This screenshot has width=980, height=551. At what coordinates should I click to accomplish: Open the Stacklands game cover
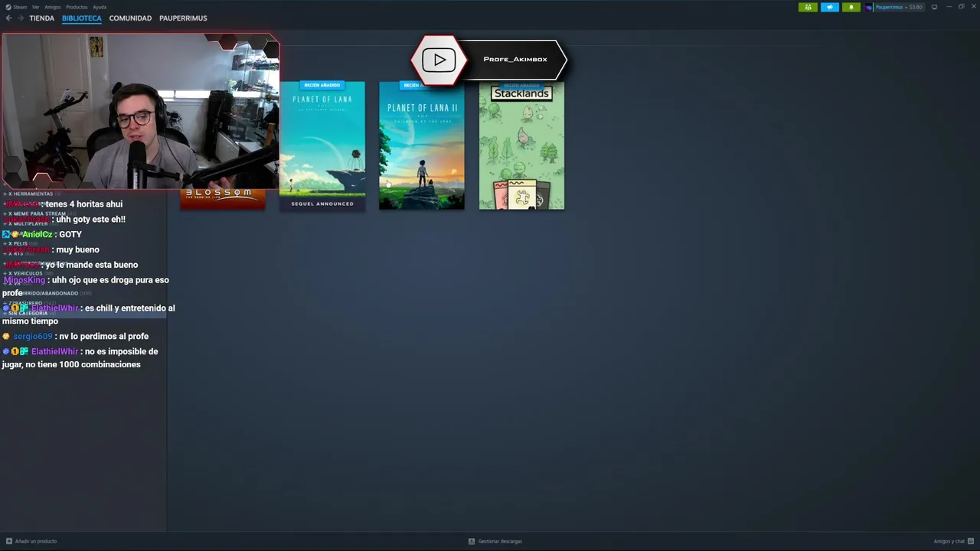click(x=521, y=145)
